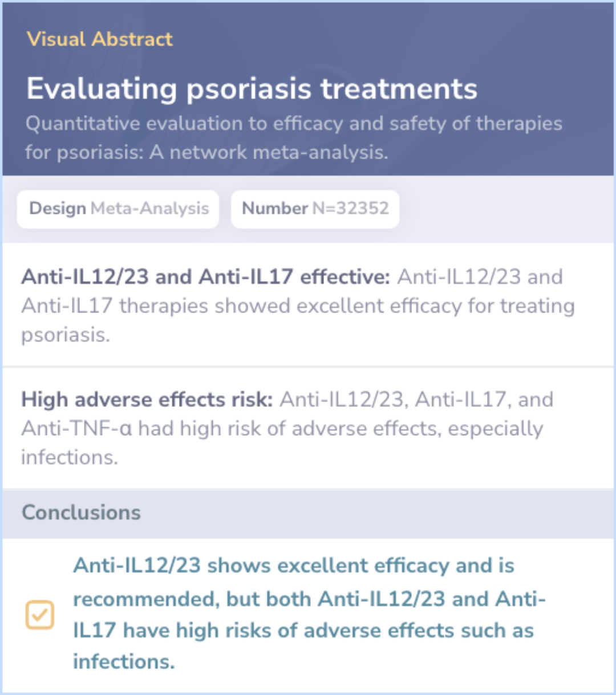Click the 'Meta-Analysis' value text
Viewport: 616px width, 695px height.
150,209
